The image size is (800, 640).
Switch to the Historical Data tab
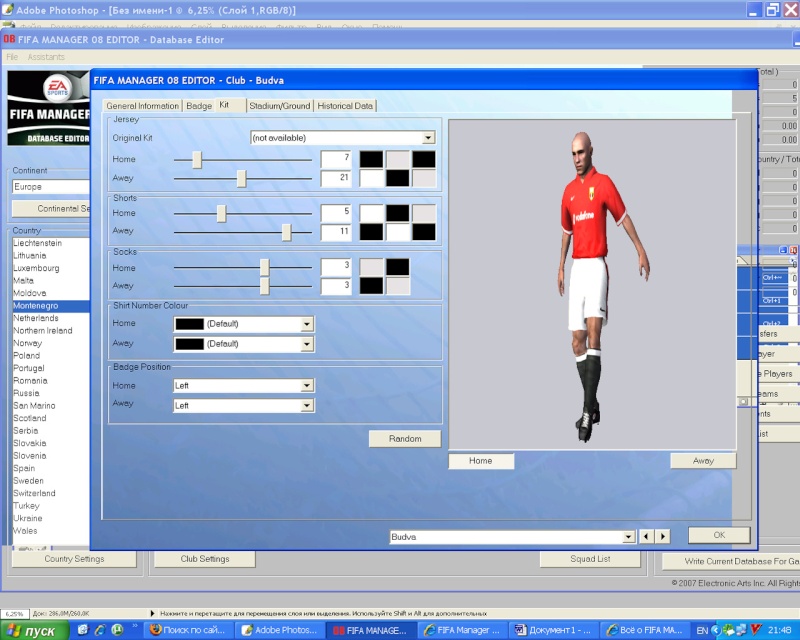tap(345, 106)
